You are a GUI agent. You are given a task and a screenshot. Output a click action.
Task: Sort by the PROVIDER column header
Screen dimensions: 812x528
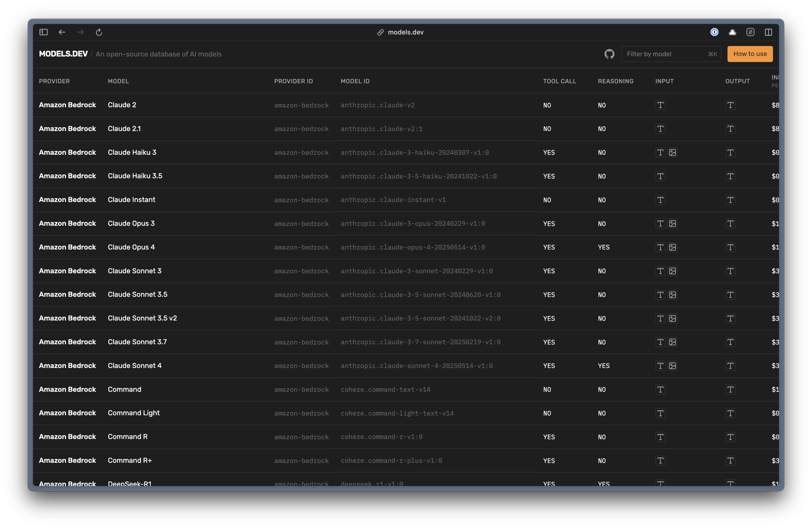pos(54,81)
